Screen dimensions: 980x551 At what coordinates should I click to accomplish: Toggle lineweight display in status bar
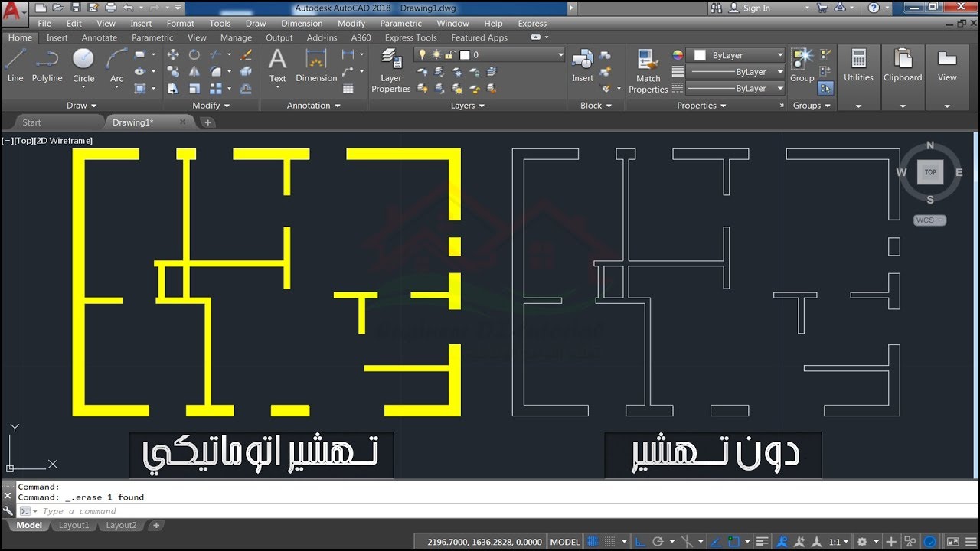click(763, 542)
